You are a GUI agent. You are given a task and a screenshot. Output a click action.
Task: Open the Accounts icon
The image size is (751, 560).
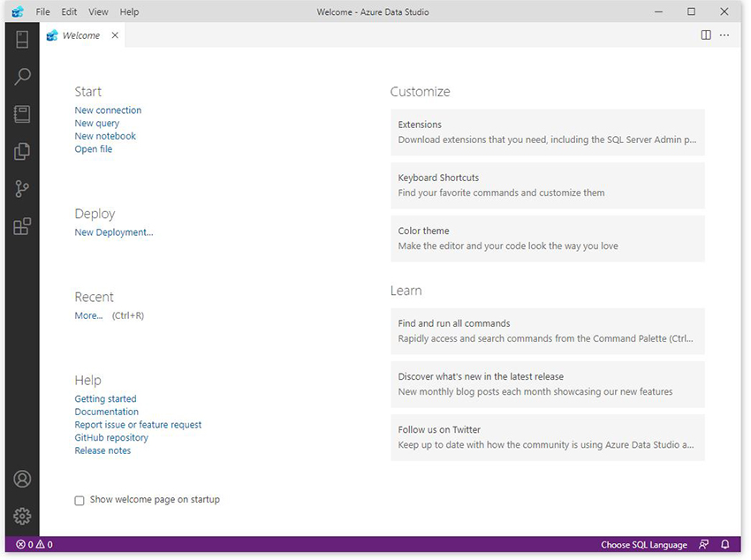coord(22,479)
